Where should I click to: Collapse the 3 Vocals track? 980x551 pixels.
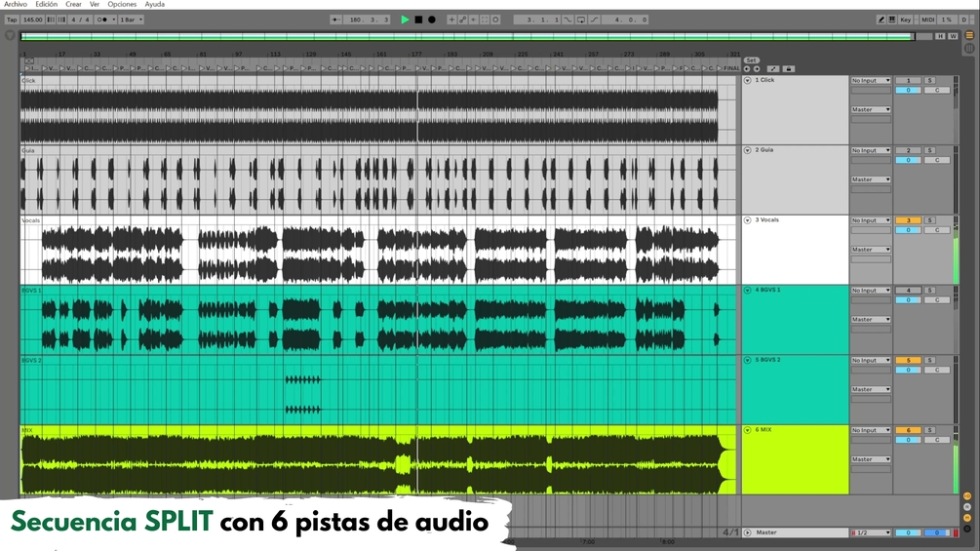pyautogui.click(x=748, y=220)
